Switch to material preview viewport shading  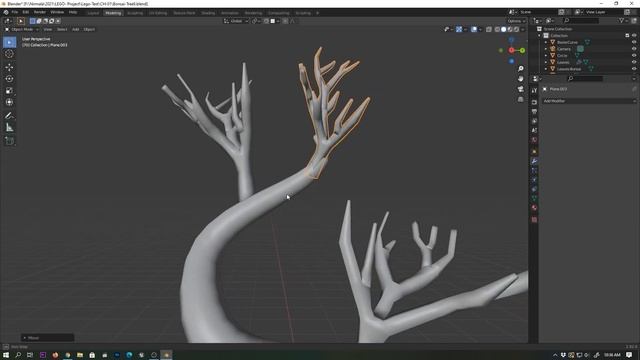point(510,29)
